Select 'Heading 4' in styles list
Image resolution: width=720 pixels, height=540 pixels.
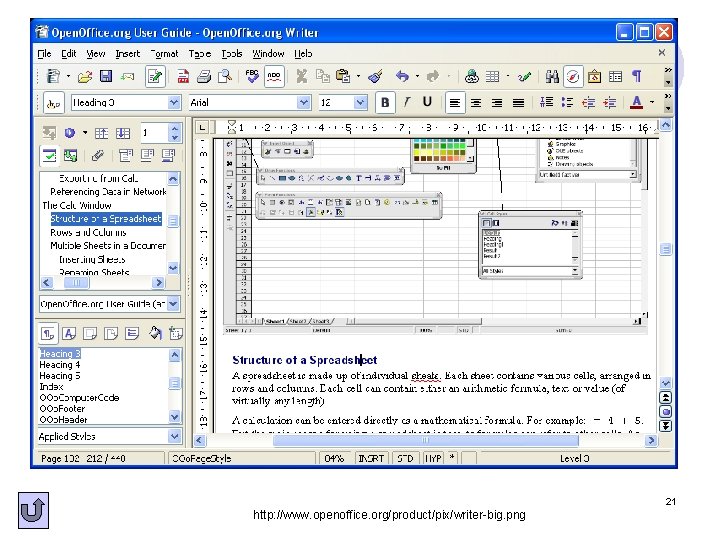[x=60, y=365]
